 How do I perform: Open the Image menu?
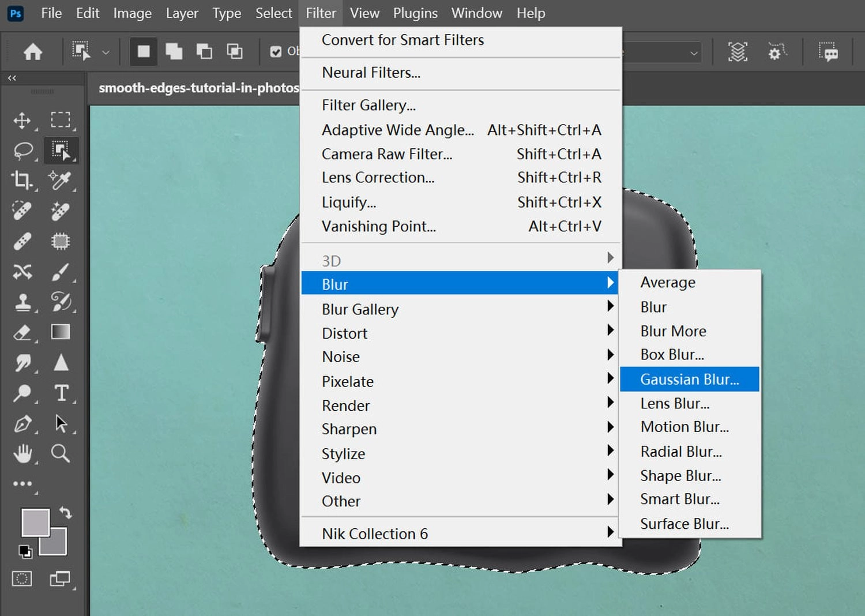(x=133, y=13)
